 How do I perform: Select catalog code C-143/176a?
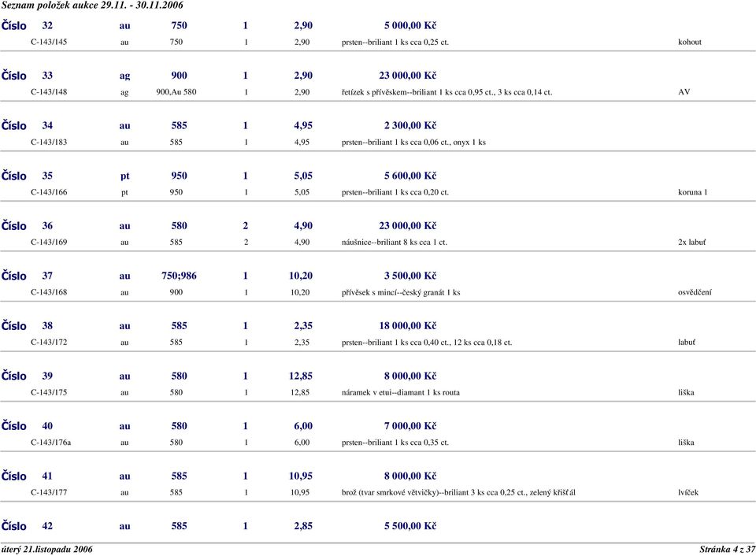(x=50, y=442)
